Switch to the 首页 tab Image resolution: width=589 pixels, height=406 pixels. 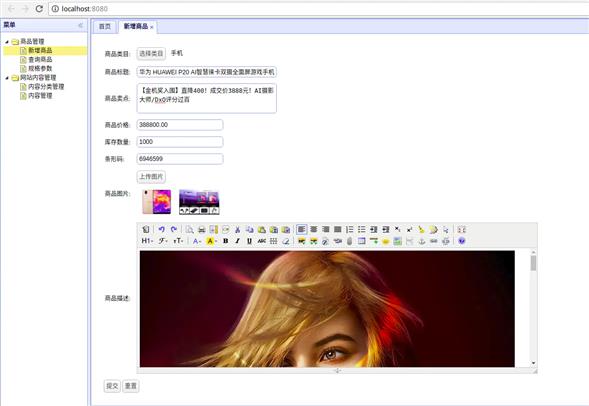pos(105,26)
